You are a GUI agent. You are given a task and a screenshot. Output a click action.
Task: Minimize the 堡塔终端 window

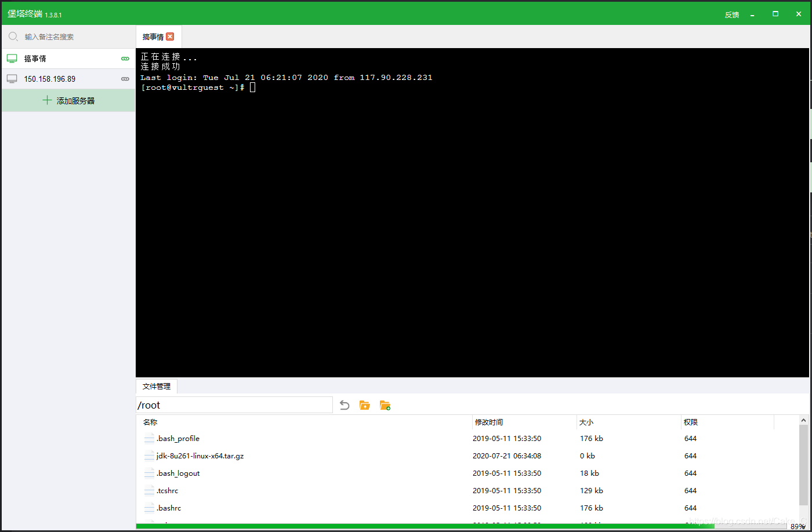752,14
